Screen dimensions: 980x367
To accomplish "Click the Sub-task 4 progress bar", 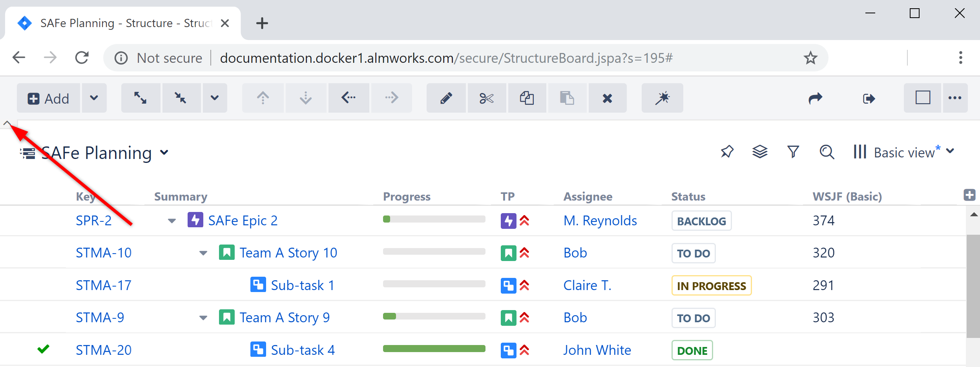I will point(434,349).
